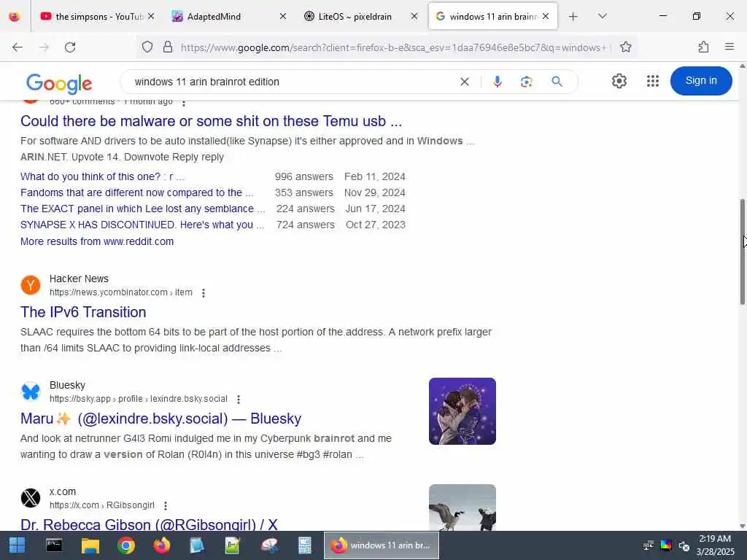The image size is (747, 560).
Task: Bookmark this page with the star
Action: click(626, 47)
